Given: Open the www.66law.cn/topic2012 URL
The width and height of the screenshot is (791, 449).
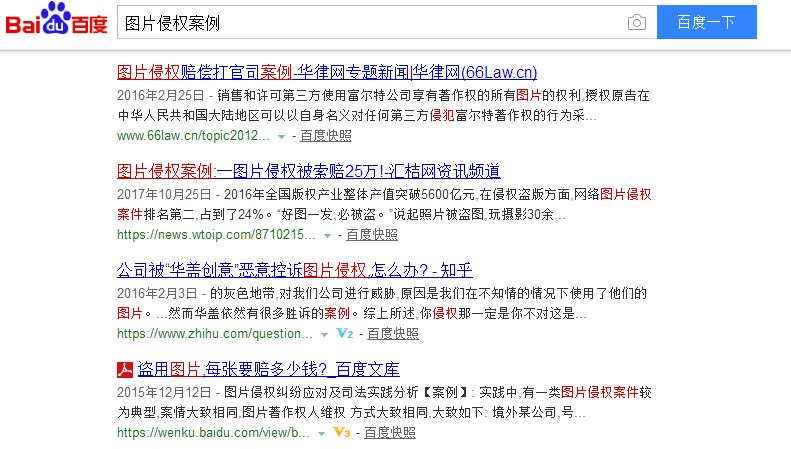Looking at the screenshot, I should coord(194,136).
